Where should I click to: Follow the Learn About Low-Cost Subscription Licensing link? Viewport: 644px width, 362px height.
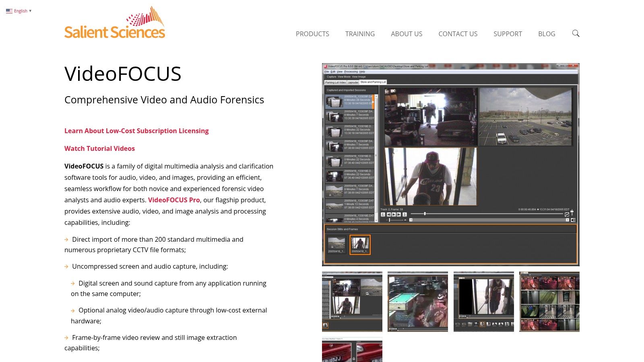pyautogui.click(x=136, y=131)
